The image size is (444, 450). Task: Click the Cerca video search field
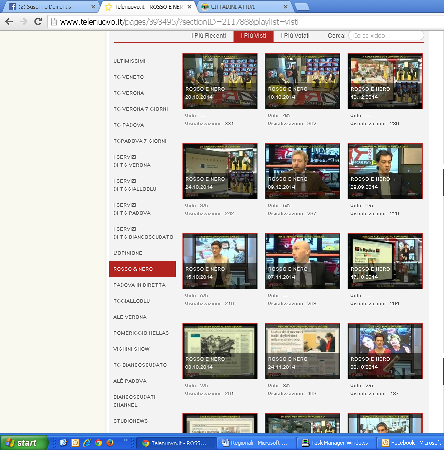point(386,35)
